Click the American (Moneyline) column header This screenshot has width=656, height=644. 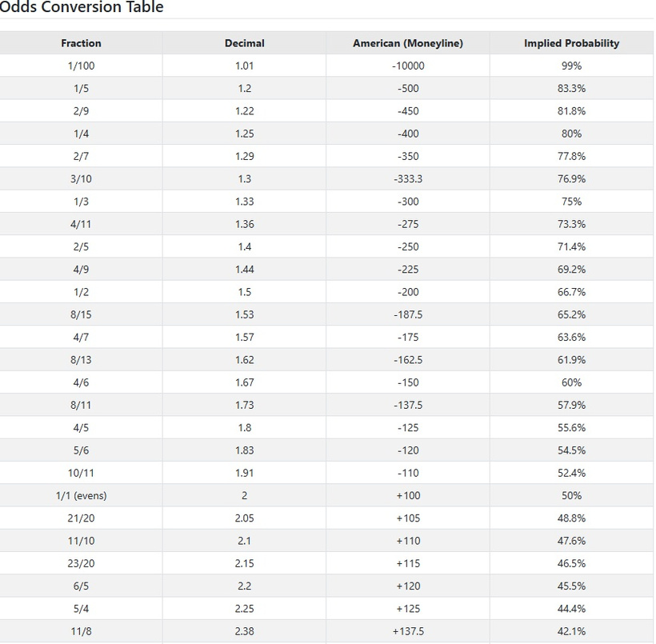pyautogui.click(x=408, y=43)
